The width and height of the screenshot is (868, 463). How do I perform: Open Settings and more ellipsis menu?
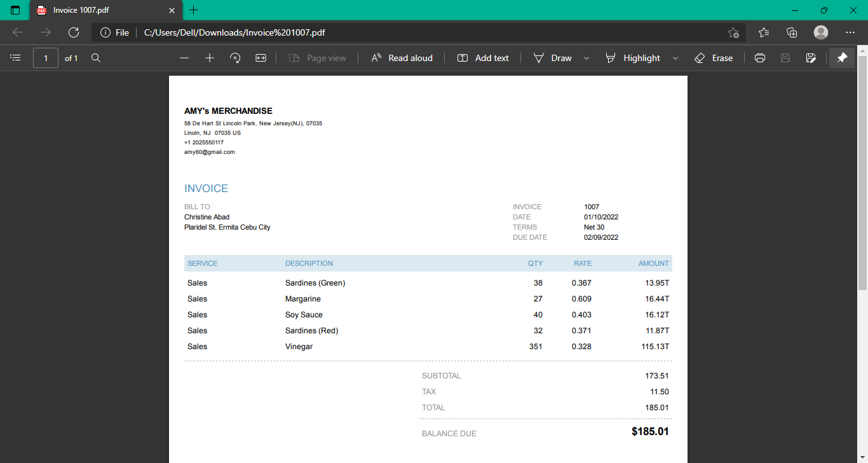(850, 32)
